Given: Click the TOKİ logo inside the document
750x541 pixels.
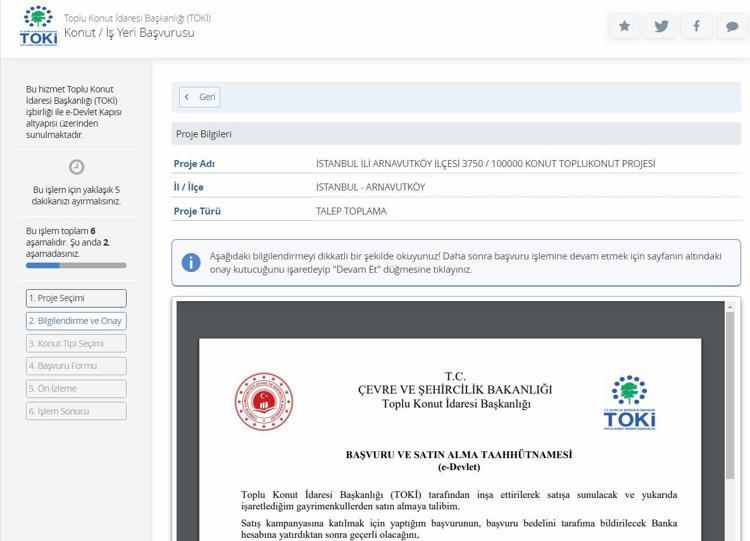Looking at the screenshot, I should (x=629, y=402).
